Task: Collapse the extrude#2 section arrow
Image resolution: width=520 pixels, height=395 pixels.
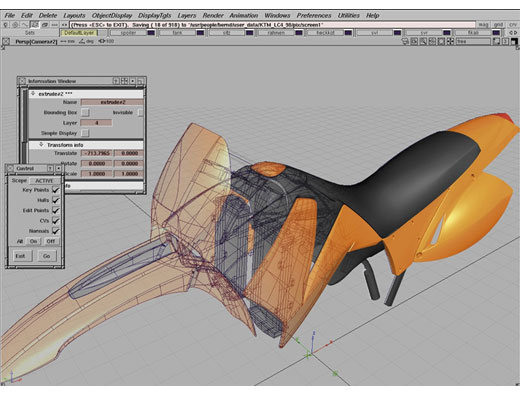Action: [x=33, y=94]
